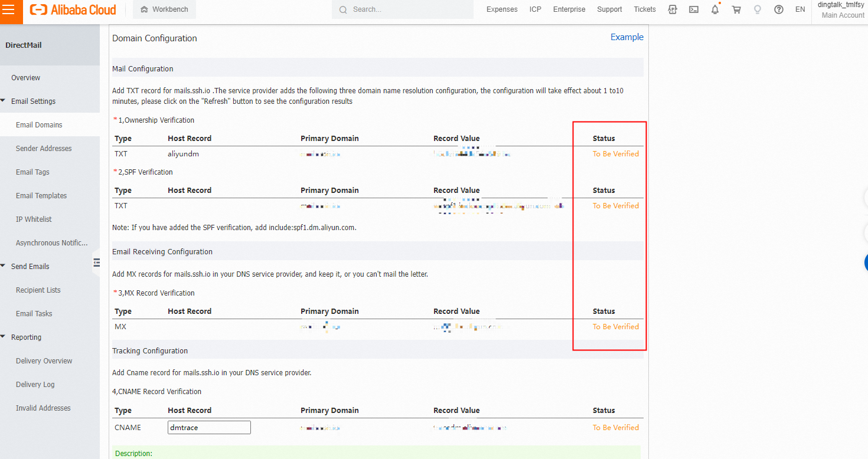Open Delivery Log page
The width and height of the screenshot is (868, 459).
point(35,385)
